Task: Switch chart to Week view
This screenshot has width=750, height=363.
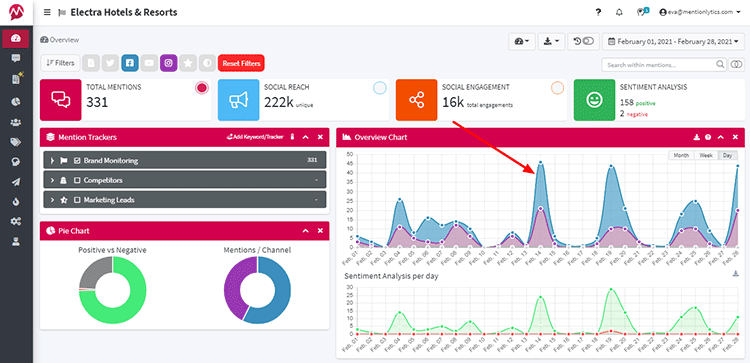Action: tap(706, 155)
